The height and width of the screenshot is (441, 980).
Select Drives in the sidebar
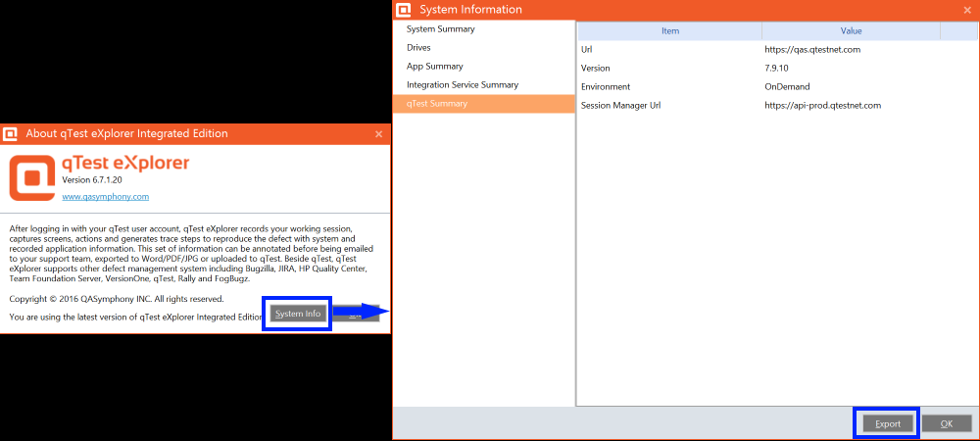[483, 47]
